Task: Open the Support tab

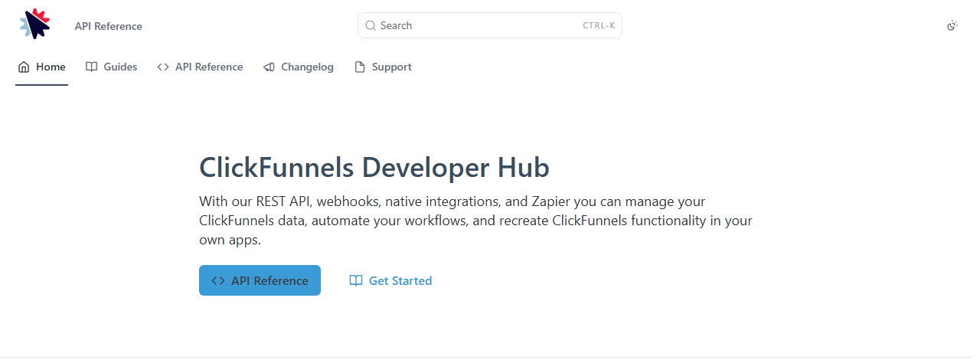Action: point(383,67)
